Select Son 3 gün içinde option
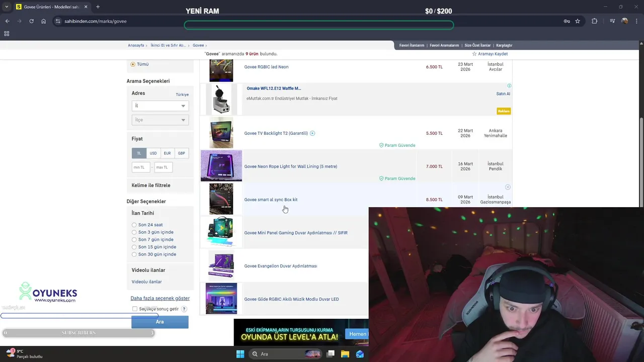 [x=134, y=232]
